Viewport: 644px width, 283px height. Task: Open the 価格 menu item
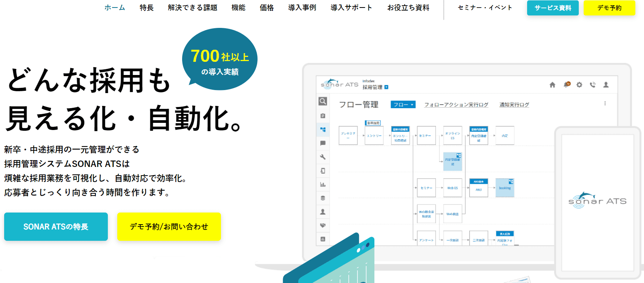coord(267,8)
